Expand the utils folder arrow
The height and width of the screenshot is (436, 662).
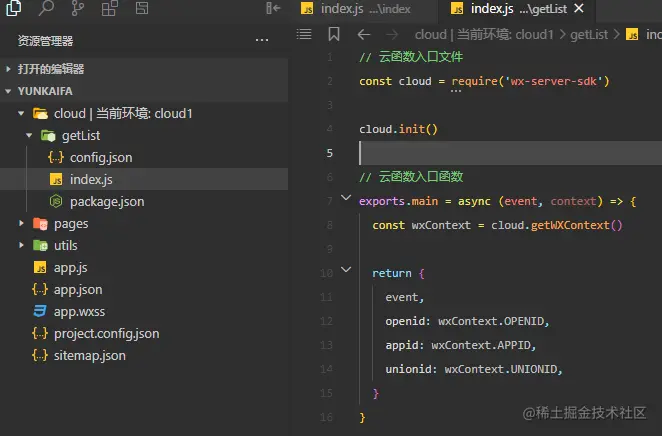tap(21, 245)
